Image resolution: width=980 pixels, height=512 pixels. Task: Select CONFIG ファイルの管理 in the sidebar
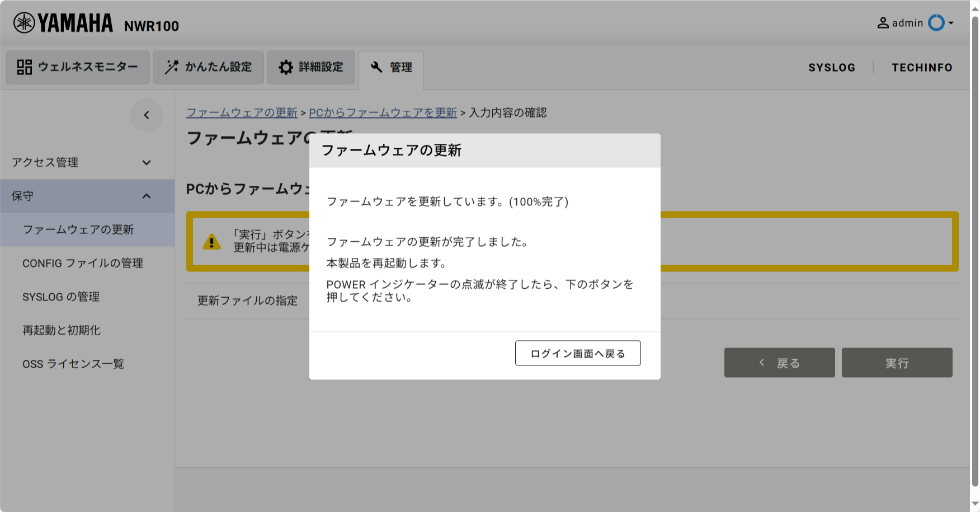(83, 264)
